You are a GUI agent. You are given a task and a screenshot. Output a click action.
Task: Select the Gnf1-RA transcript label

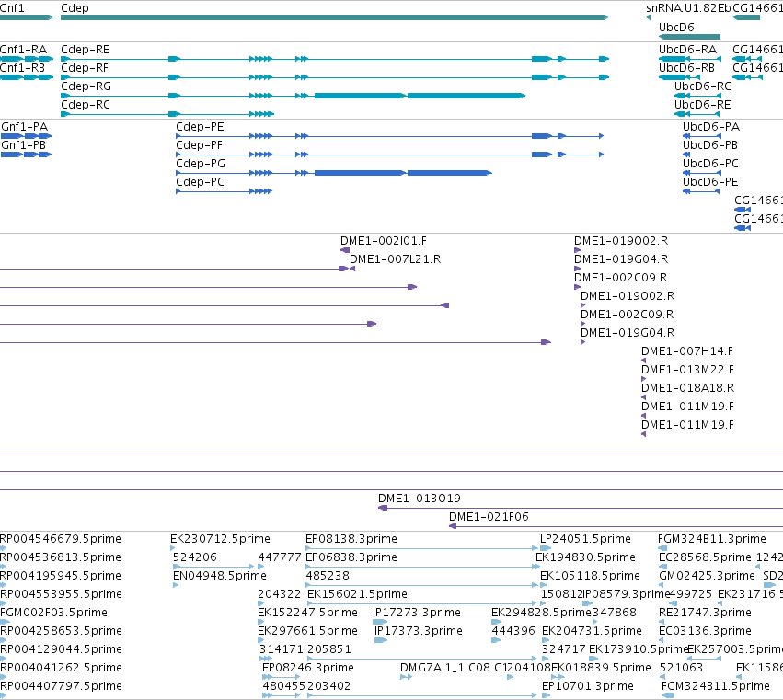24,50
